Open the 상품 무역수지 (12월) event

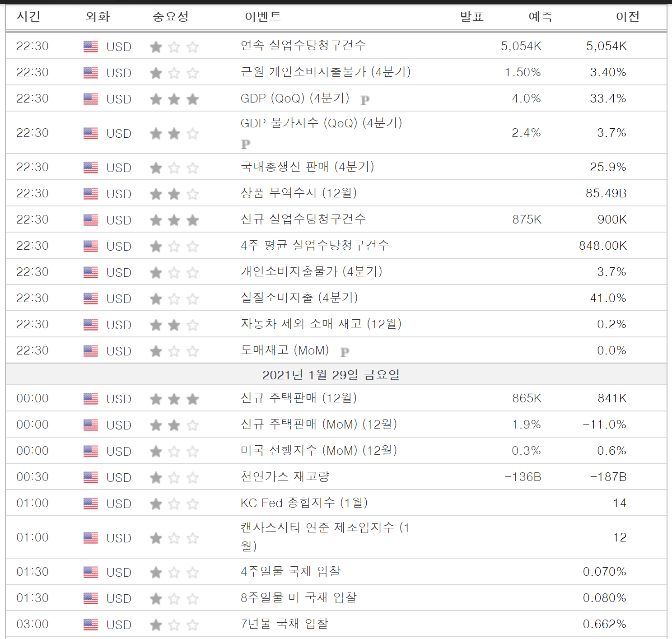pyautogui.click(x=299, y=193)
